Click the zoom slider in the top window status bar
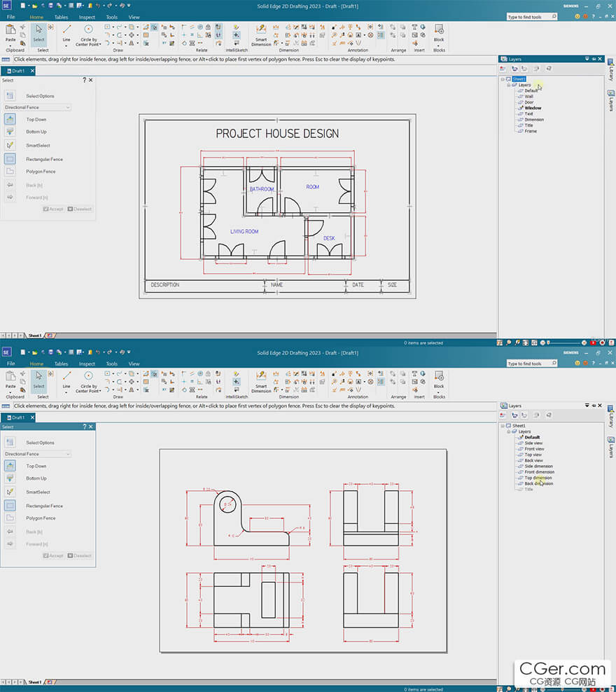This screenshot has height=692, width=616. [x=566, y=342]
